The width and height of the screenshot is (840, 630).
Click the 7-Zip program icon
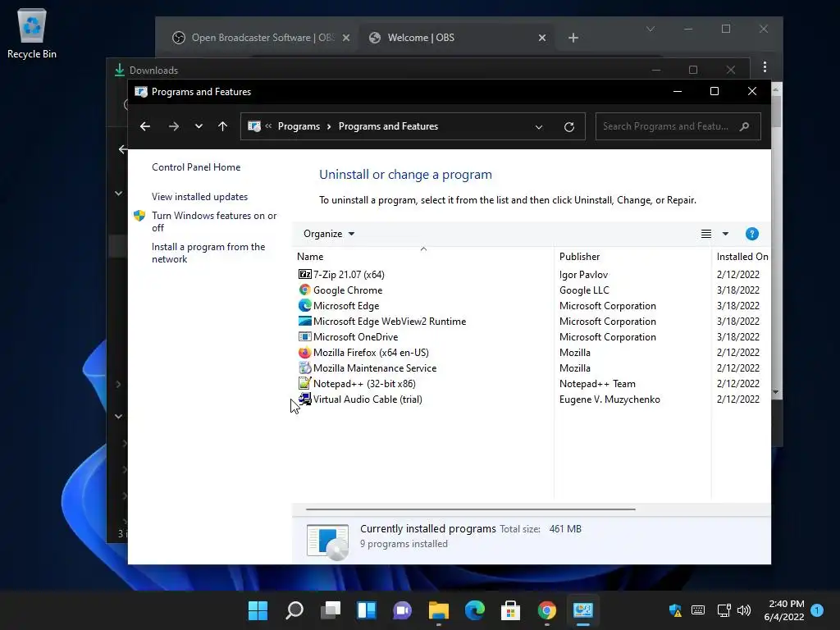tap(305, 274)
